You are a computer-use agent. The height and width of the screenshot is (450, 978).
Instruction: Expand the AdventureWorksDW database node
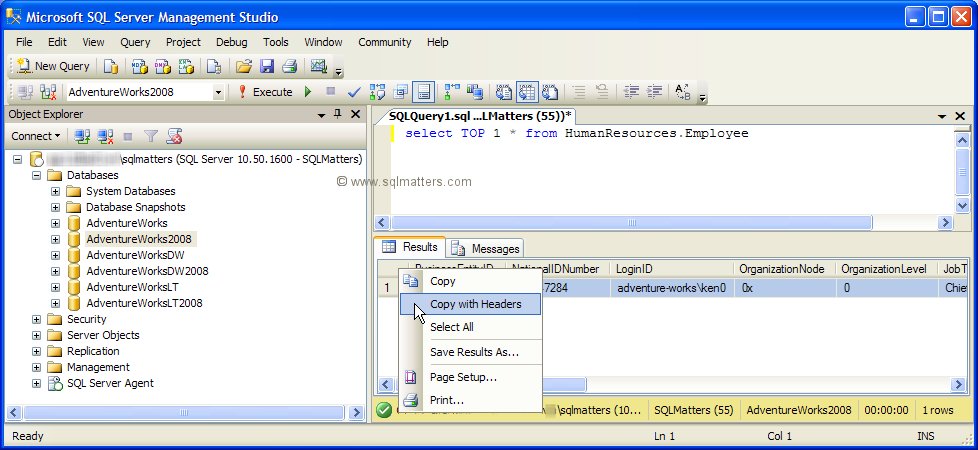click(x=56, y=255)
